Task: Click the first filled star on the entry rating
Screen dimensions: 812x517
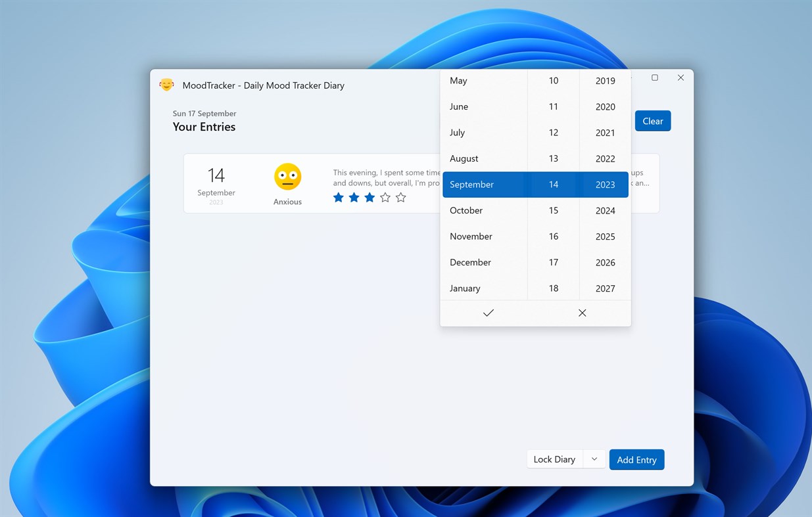Action: [338, 197]
